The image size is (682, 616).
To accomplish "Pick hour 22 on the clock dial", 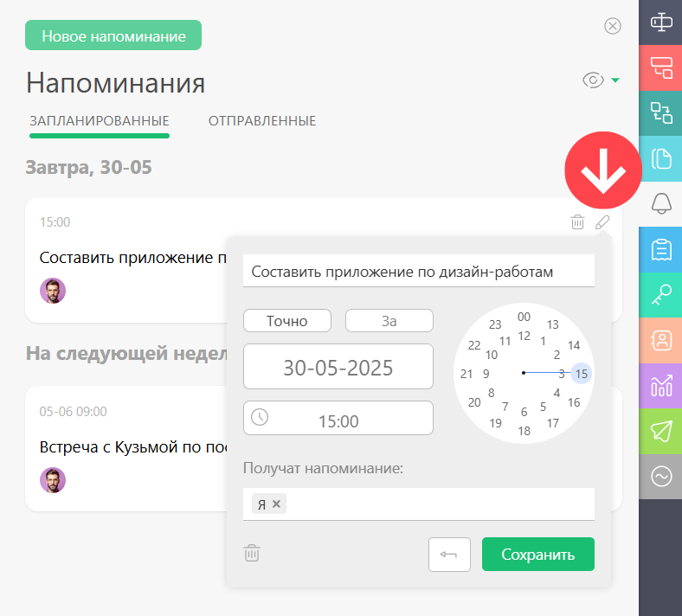I will (x=474, y=345).
